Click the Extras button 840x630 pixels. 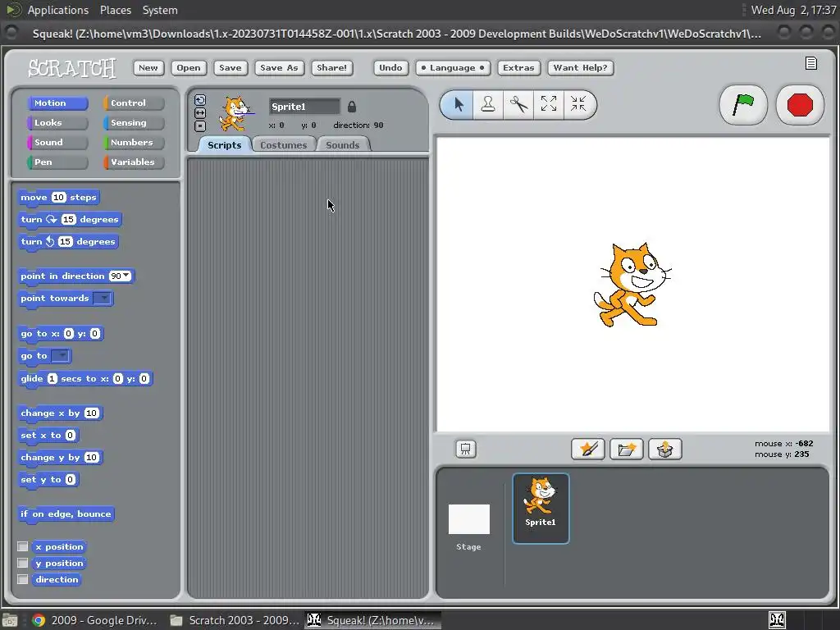(x=518, y=68)
